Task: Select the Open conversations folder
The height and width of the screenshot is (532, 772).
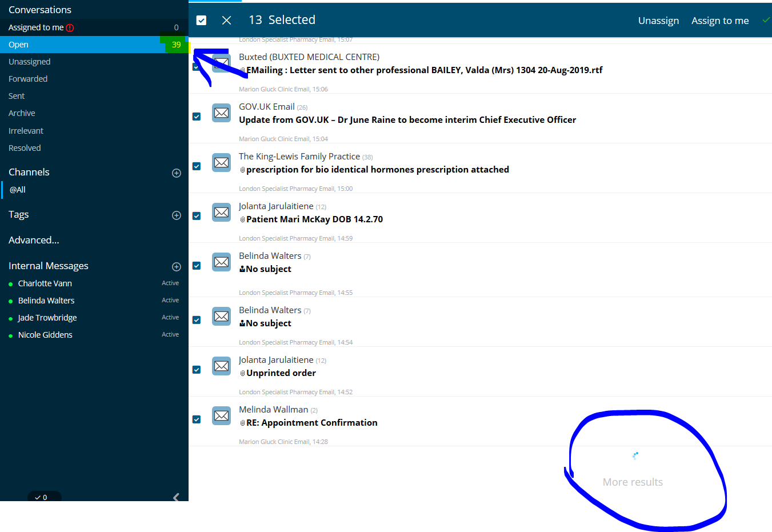Action: [x=94, y=45]
